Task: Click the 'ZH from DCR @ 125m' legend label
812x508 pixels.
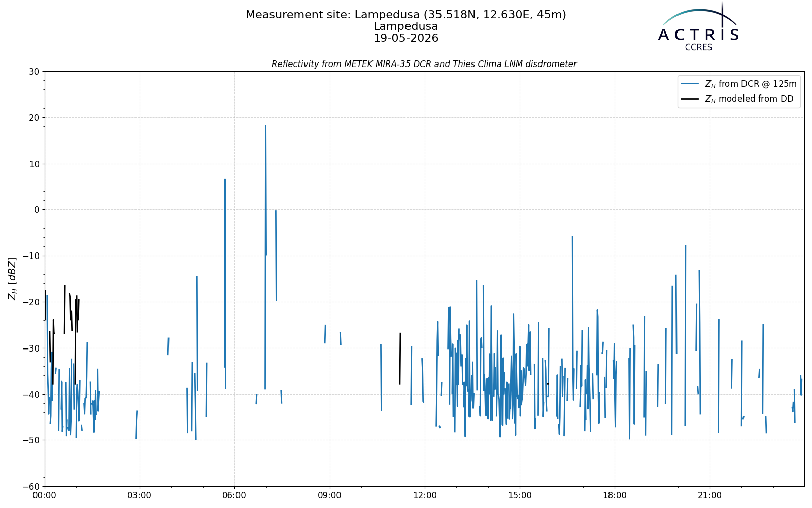Action: click(751, 84)
